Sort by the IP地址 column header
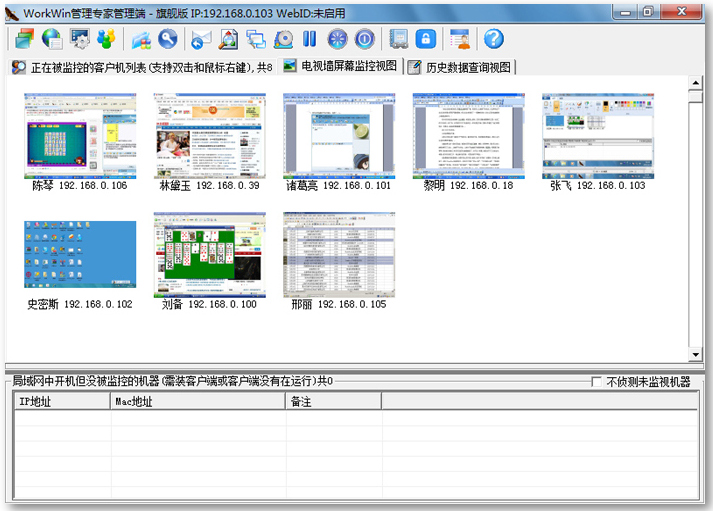Image resolution: width=713 pixels, height=511 pixels. [63, 401]
